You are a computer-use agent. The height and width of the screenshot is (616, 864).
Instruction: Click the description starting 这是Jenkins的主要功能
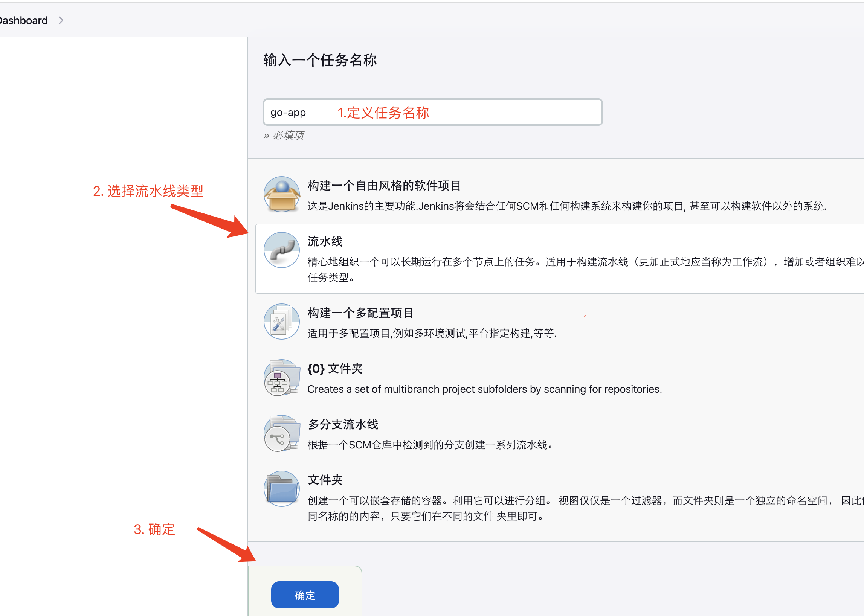(567, 206)
